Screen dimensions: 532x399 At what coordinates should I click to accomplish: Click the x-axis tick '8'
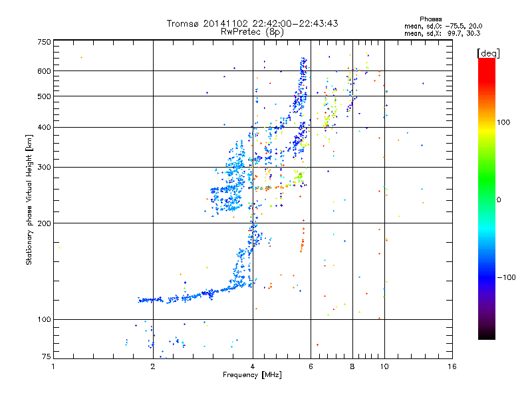click(352, 366)
